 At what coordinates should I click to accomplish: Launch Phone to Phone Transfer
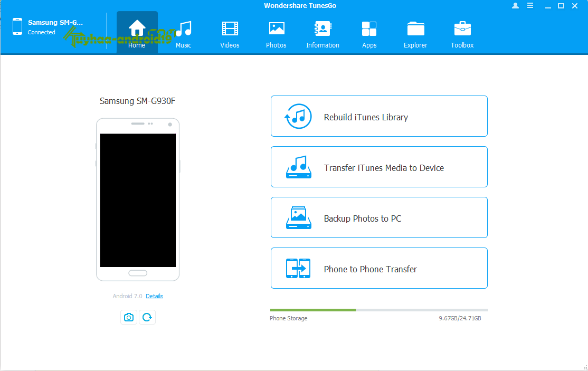click(379, 268)
